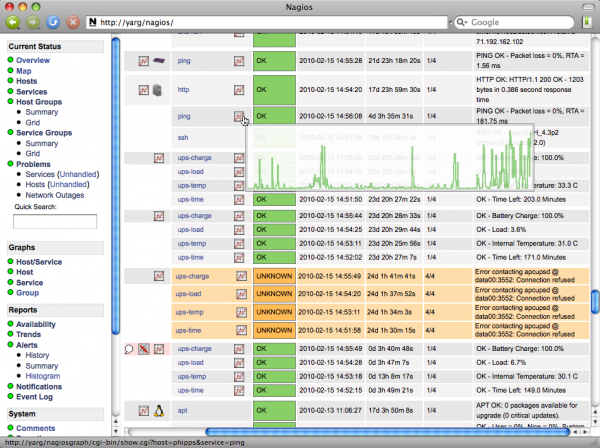Click the graph icon beside the http service
Image resolution: width=600 pixels, height=448 pixels.
240,90
